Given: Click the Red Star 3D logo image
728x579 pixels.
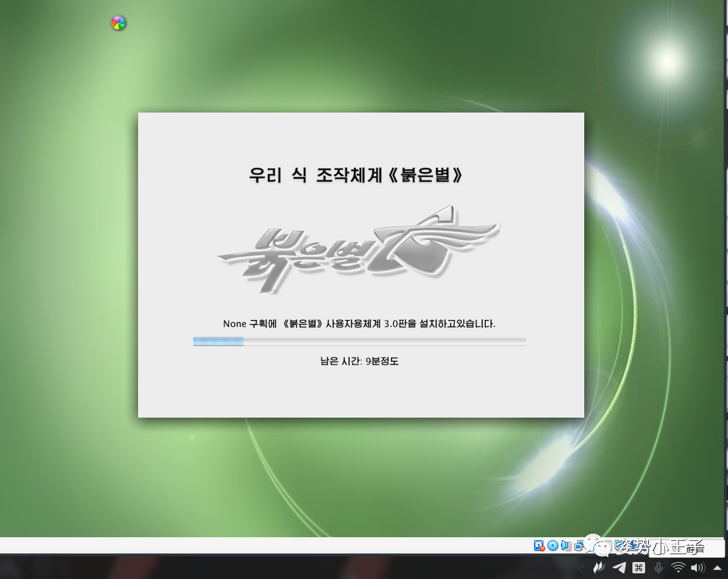Looking at the screenshot, I should click(359, 250).
